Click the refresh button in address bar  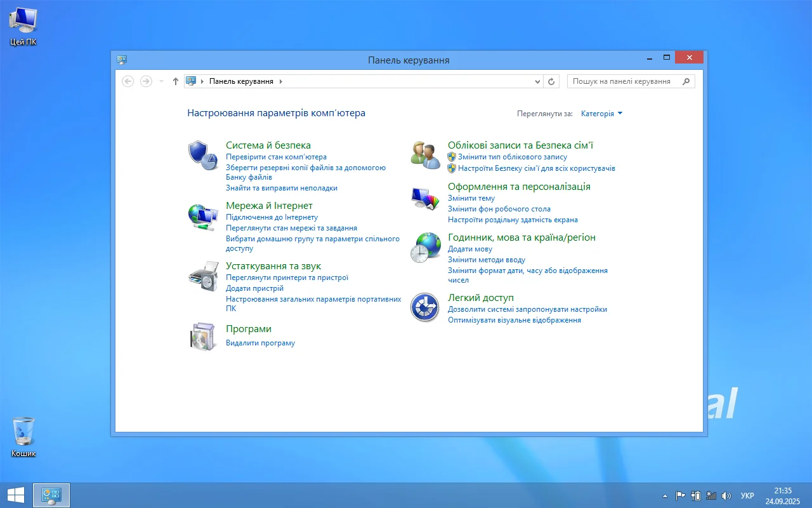(551, 81)
